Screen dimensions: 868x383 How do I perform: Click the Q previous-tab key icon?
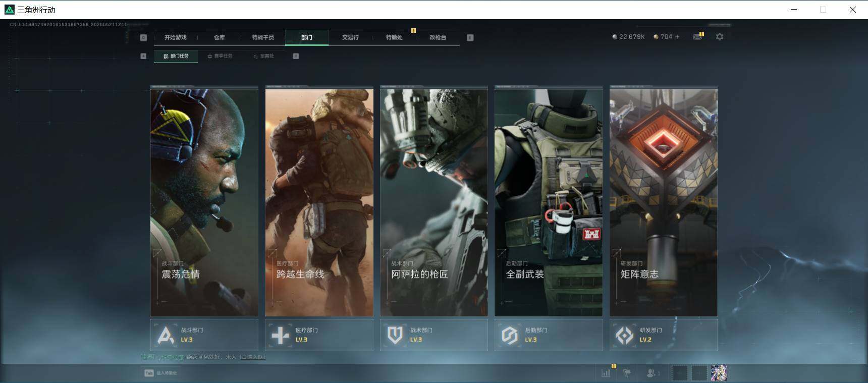click(x=143, y=37)
